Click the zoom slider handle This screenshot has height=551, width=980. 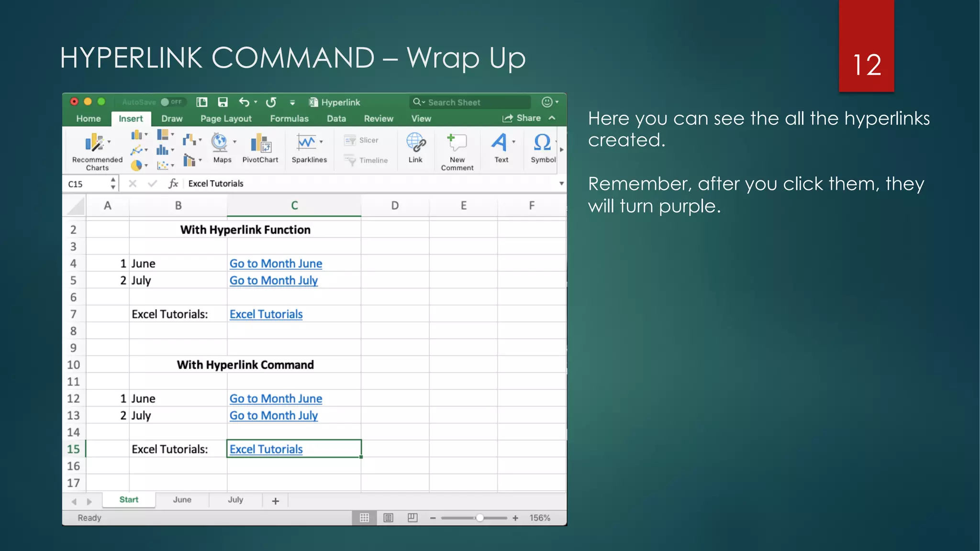click(479, 518)
